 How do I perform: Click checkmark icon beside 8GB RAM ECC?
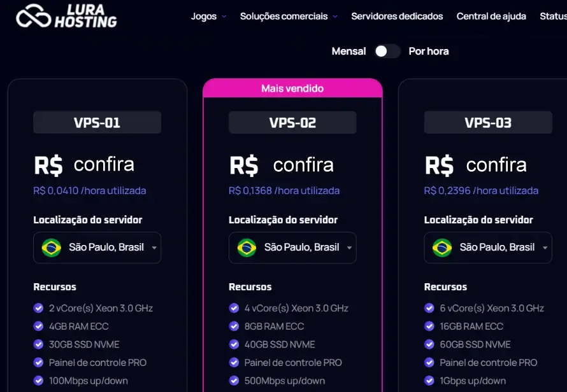click(234, 326)
